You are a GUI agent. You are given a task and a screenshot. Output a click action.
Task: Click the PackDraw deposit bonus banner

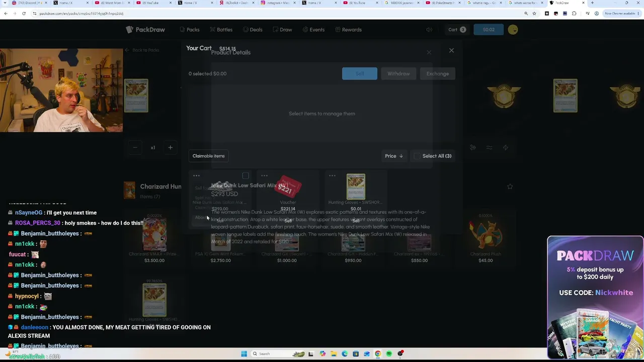595,298
